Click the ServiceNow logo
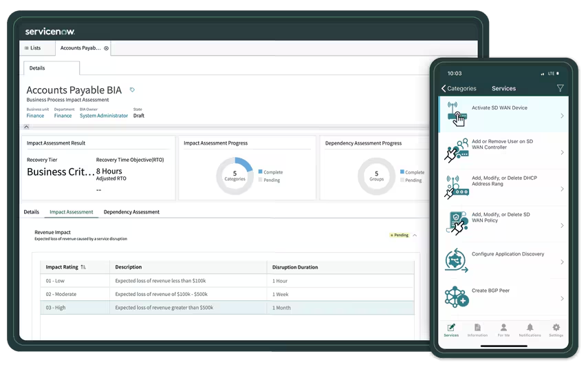The width and height of the screenshot is (588, 367). coord(50,32)
